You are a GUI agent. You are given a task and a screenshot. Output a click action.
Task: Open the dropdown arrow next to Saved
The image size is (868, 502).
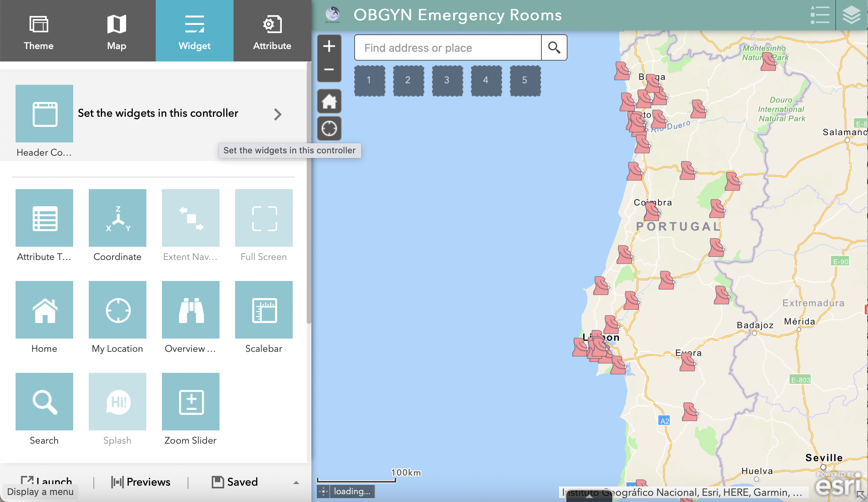(296, 483)
